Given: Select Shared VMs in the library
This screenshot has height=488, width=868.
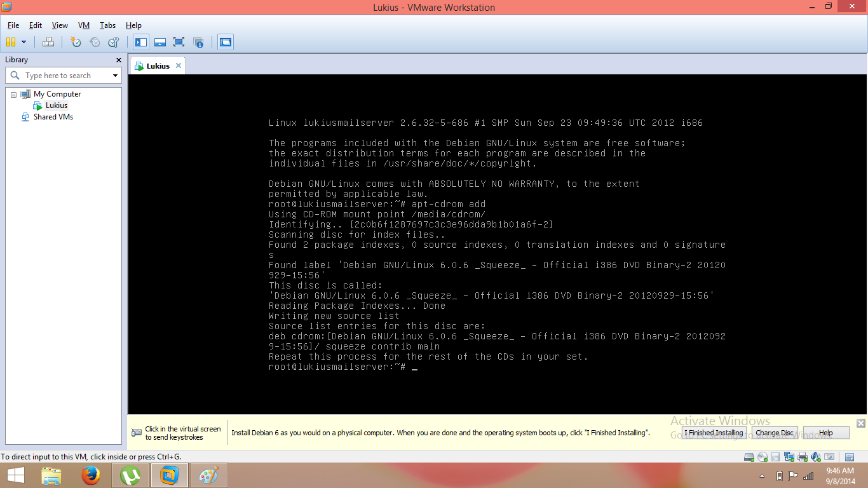Looking at the screenshot, I should click(x=53, y=117).
